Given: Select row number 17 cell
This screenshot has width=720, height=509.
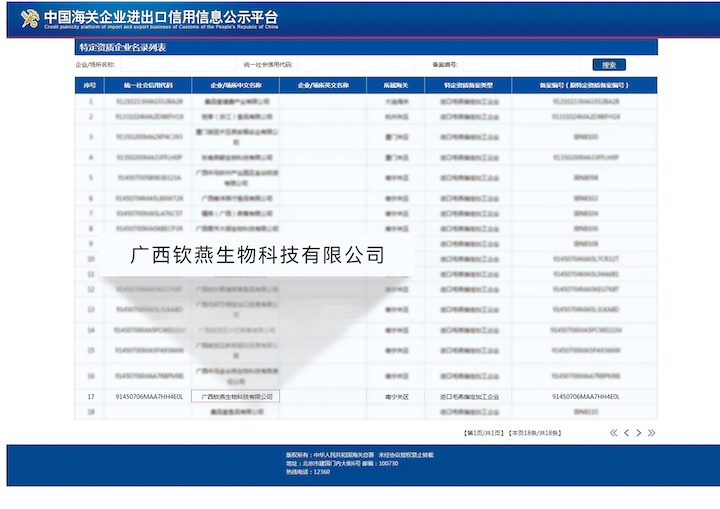Looking at the screenshot, I should click(91, 396).
